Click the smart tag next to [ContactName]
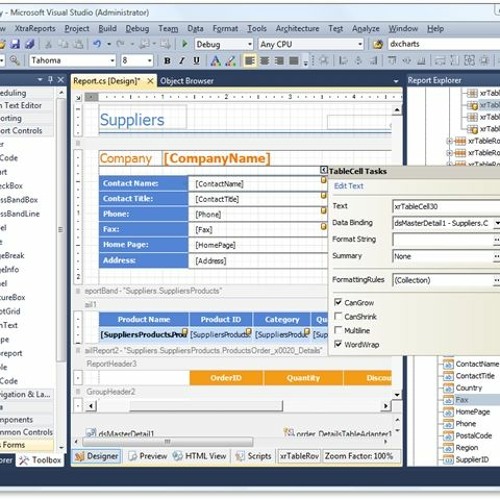This screenshot has height=500, width=500. click(323, 180)
